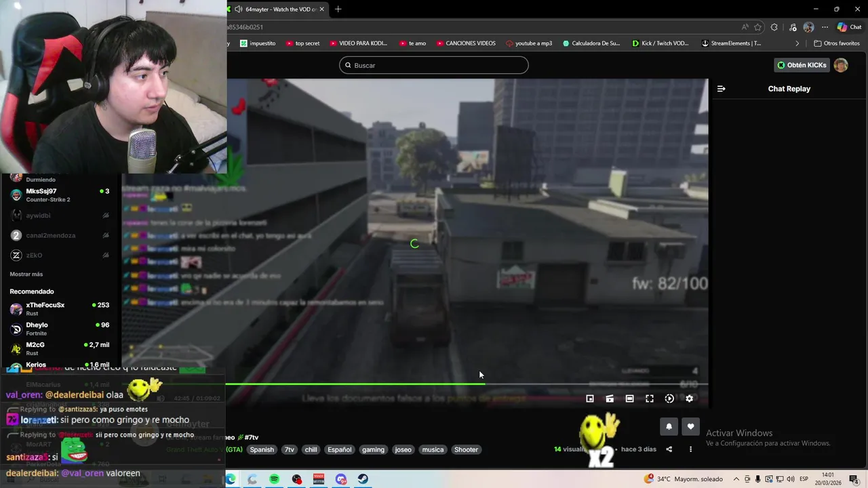Follow the channel with the heart button
This screenshot has width=868, height=488.
(690, 426)
